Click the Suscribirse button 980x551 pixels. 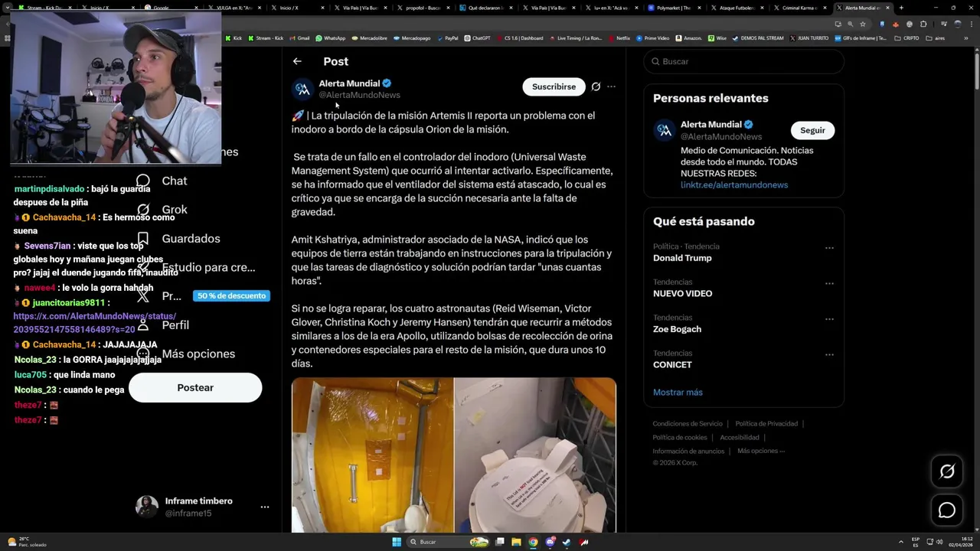pyautogui.click(x=554, y=86)
